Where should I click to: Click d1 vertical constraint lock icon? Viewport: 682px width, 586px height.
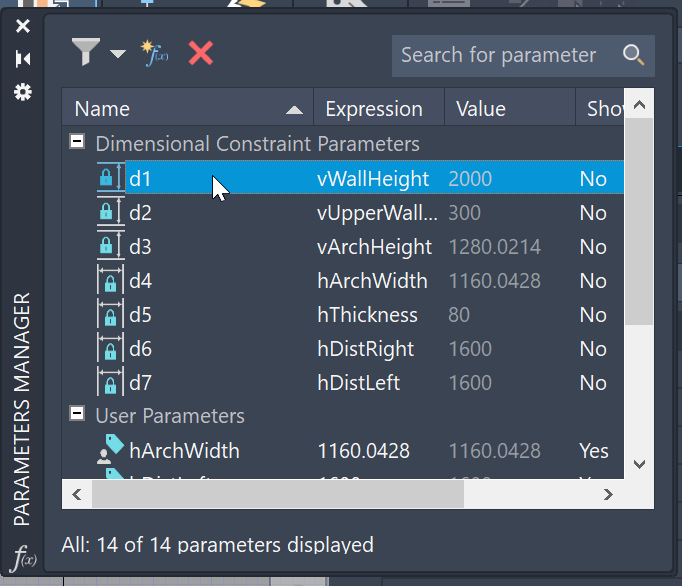110,177
